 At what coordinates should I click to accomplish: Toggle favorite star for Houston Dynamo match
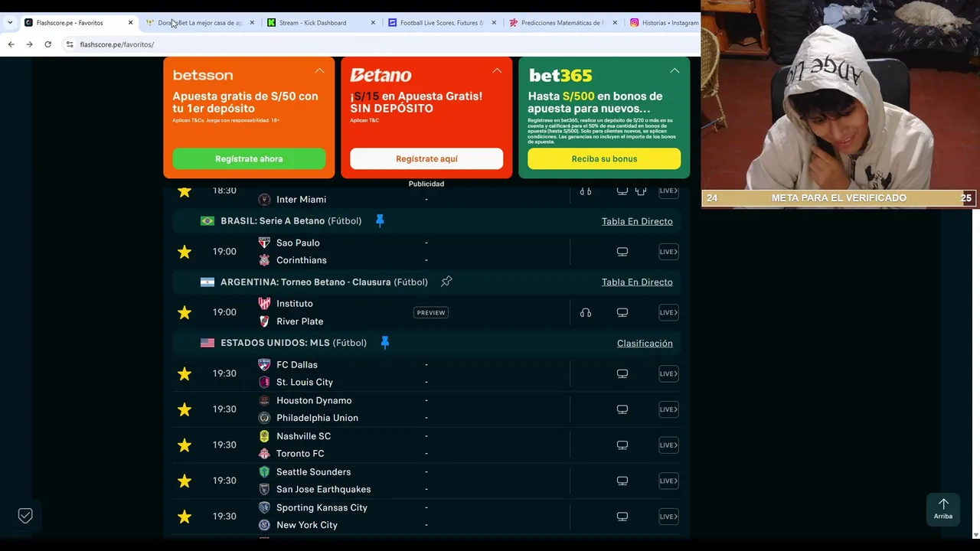click(x=185, y=409)
